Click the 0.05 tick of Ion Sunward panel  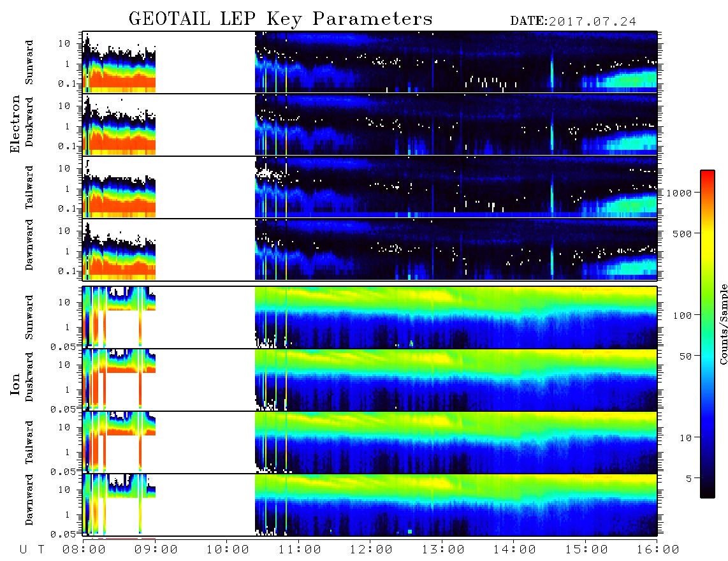62,346
